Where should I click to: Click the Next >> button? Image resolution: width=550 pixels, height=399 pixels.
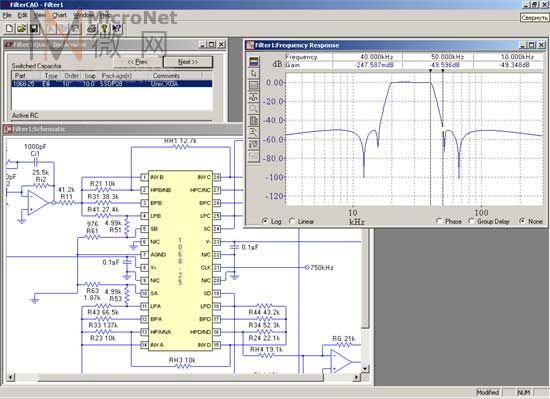pyautogui.click(x=188, y=62)
